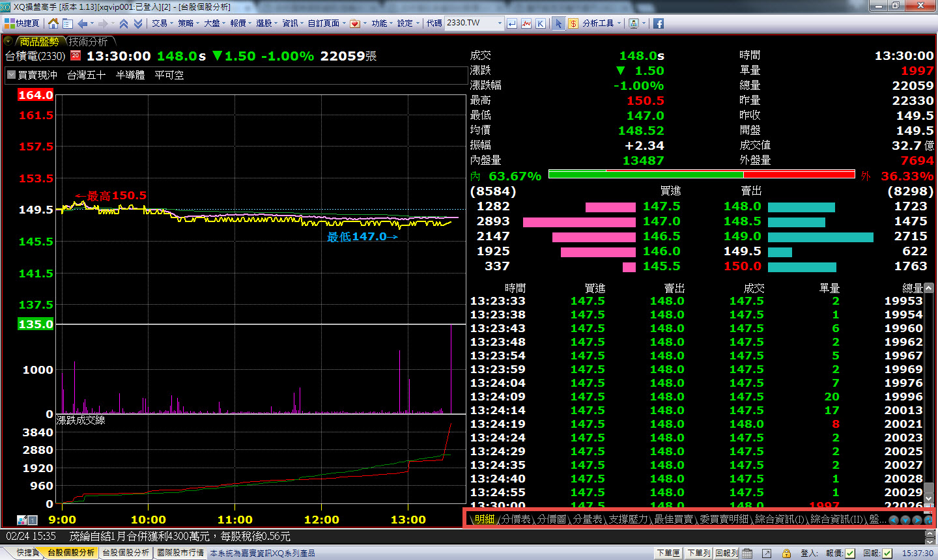
Task: Click the Home icon in toolbar
Action: (x=53, y=23)
